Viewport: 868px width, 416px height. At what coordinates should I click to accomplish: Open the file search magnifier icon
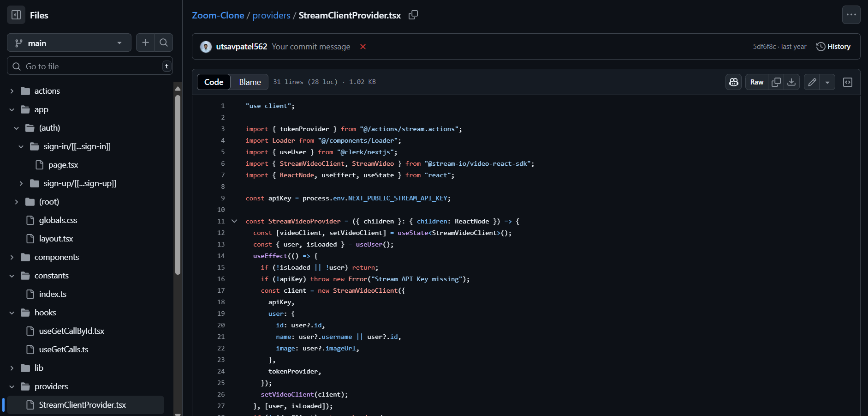click(x=164, y=42)
